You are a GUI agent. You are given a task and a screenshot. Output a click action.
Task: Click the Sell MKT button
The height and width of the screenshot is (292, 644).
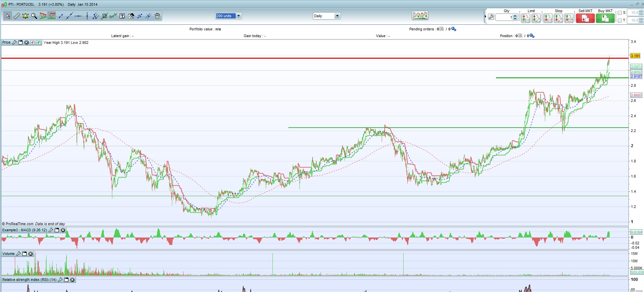point(585,18)
